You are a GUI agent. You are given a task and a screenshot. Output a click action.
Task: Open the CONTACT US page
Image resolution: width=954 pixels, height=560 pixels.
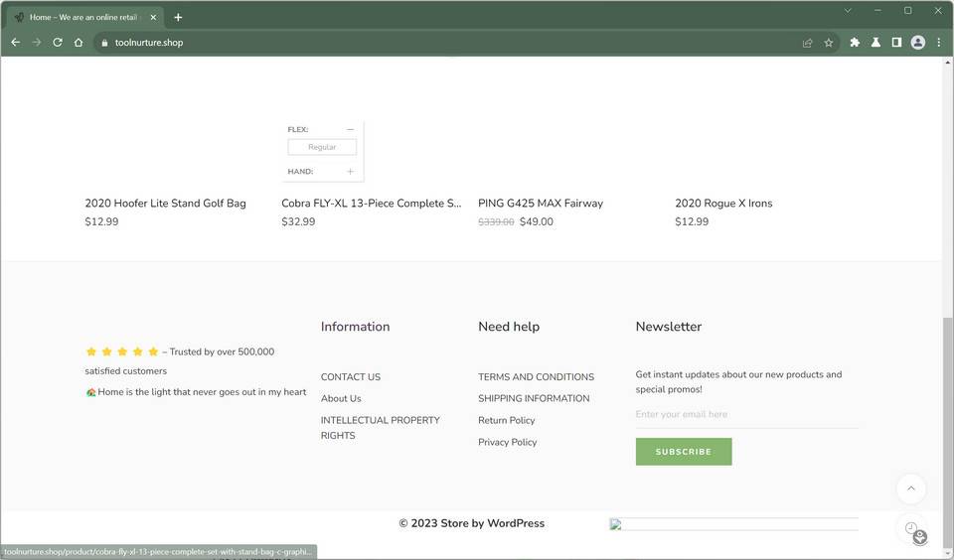351,377
